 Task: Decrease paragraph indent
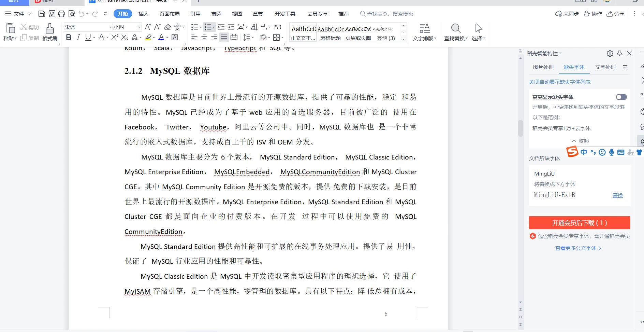221,27
